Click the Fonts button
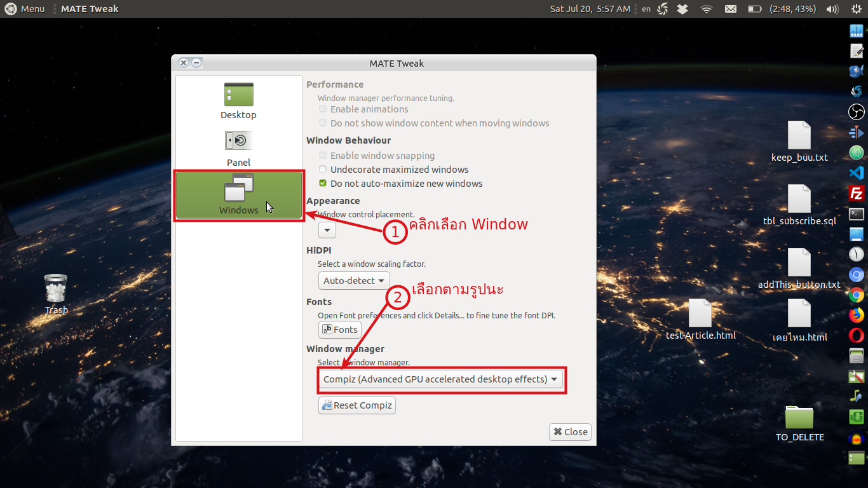Viewport: 868px width, 488px height. 340,330
